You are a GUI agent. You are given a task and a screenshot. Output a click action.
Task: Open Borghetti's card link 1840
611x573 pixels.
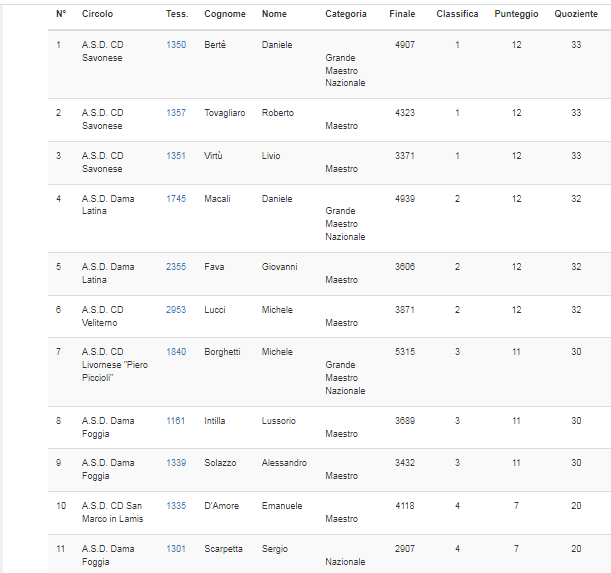coord(176,352)
